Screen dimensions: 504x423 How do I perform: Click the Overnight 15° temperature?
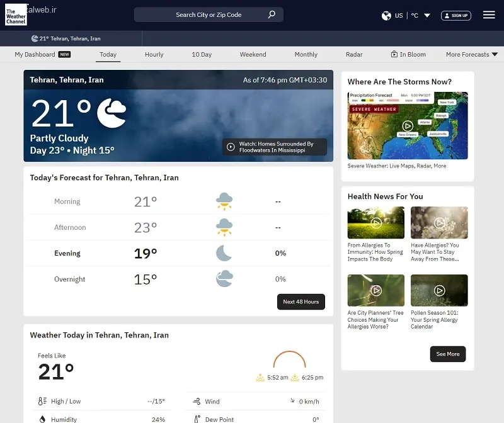(146, 279)
